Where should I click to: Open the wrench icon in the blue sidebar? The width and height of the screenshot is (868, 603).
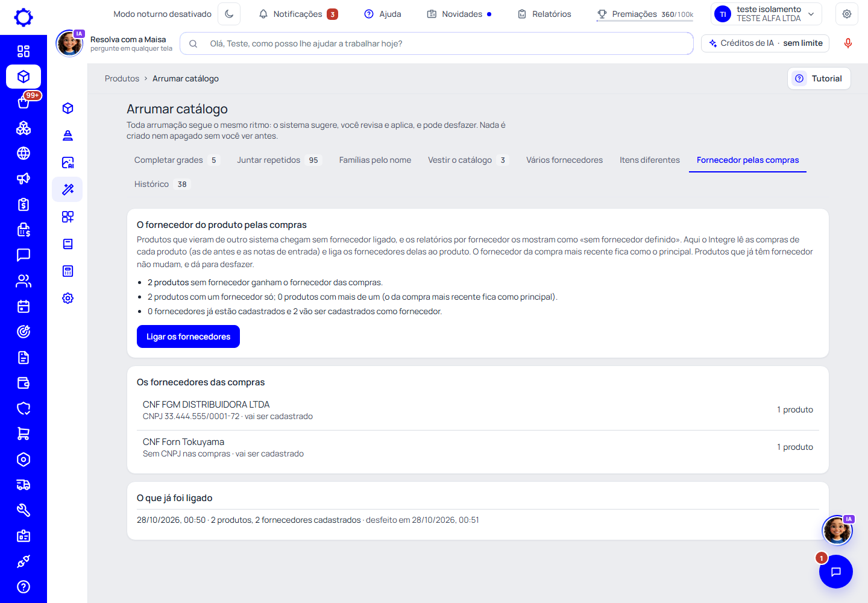[24, 510]
